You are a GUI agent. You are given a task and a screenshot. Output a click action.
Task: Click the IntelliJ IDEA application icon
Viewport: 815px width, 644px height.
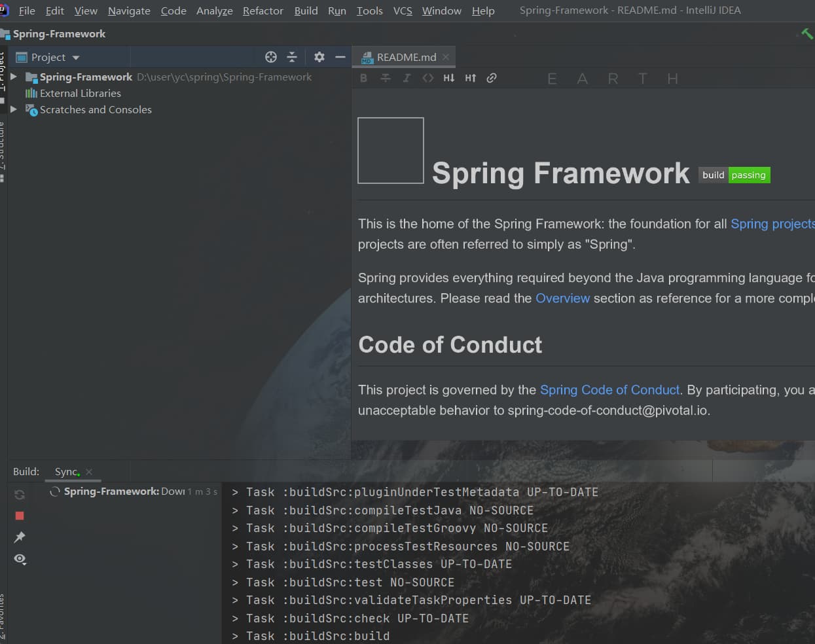click(x=3, y=10)
